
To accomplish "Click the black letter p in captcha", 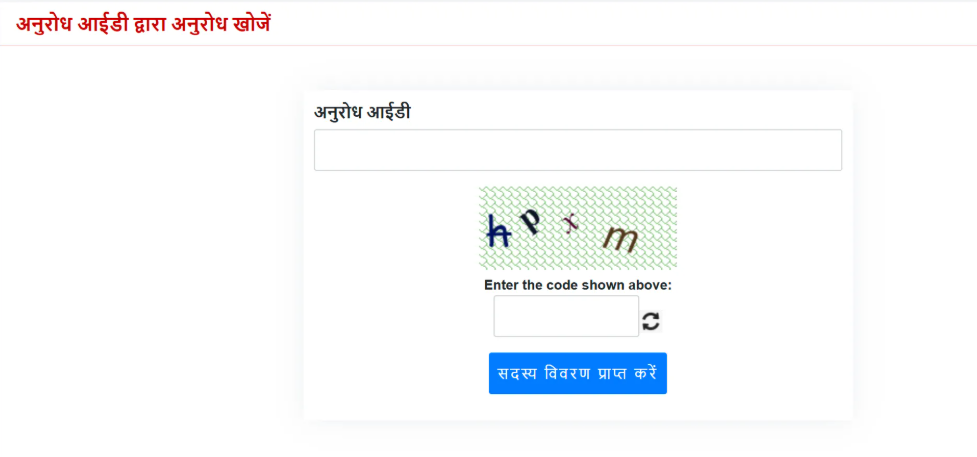I will coord(530,220).
